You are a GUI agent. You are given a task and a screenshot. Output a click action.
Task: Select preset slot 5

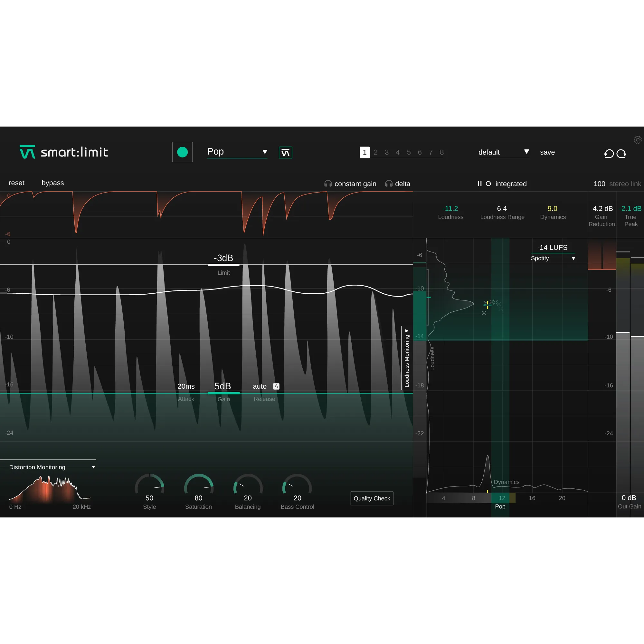tap(409, 152)
